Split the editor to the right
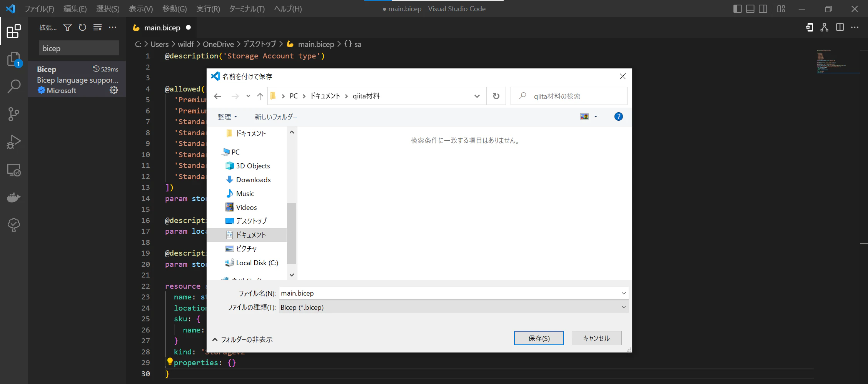This screenshot has width=868, height=384. click(x=840, y=27)
